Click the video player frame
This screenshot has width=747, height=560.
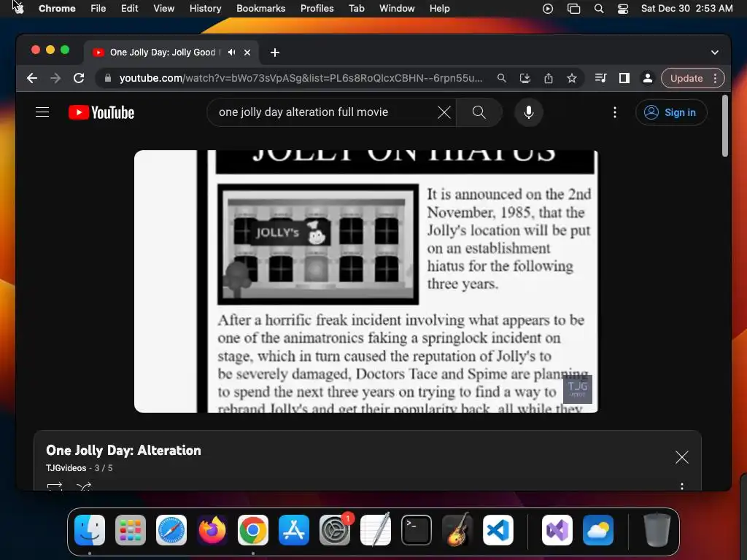366,281
